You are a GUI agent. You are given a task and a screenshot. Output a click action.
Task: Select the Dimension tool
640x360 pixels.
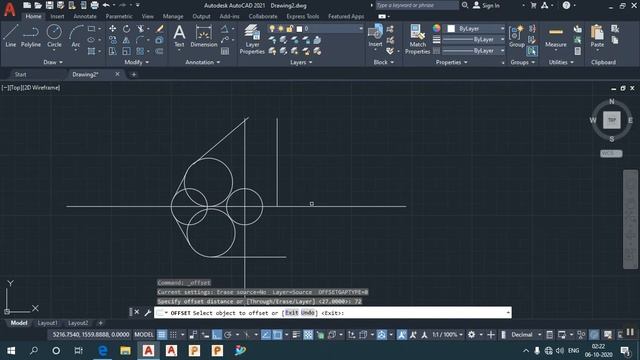[204, 36]
